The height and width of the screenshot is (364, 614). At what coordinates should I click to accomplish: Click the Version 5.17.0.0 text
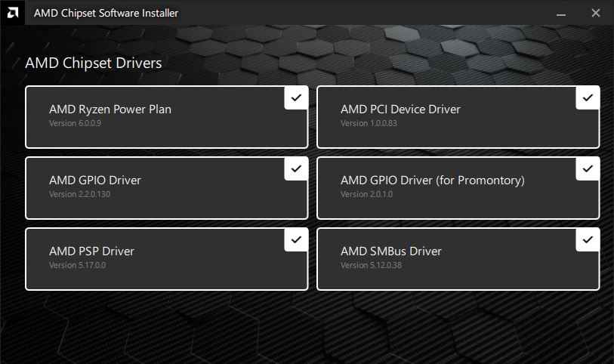pyautogui.click(x=77, y=265)
